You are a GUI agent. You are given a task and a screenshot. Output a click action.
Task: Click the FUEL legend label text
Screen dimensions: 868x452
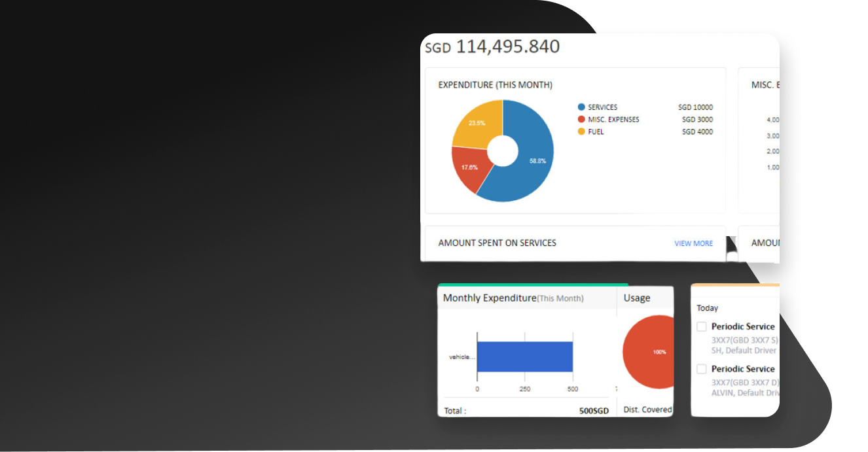tap(596, 132)
